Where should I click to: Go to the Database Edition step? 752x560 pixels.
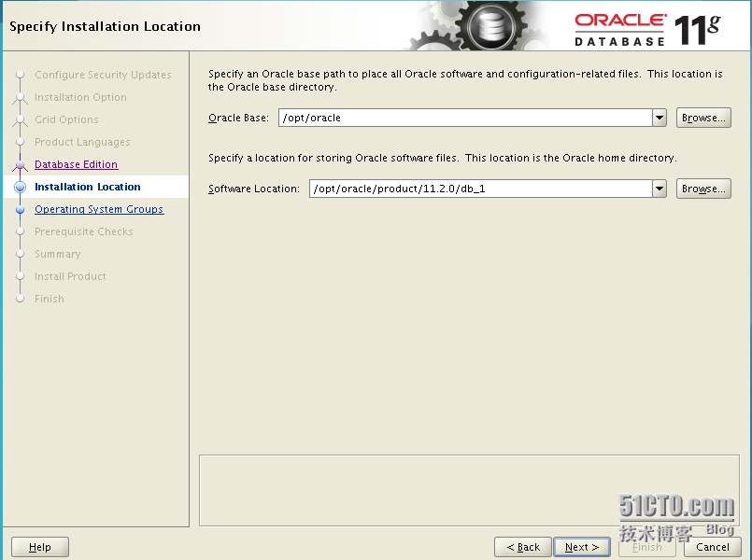77,164
